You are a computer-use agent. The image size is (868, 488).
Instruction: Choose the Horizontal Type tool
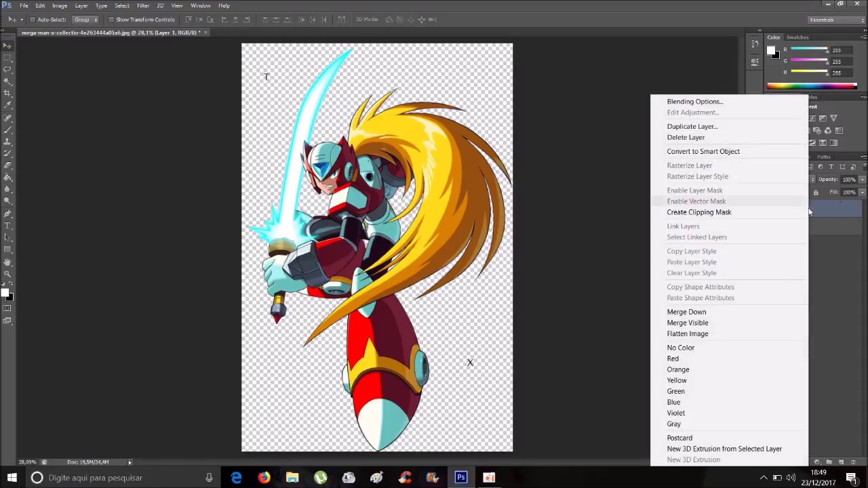(7, 225)
